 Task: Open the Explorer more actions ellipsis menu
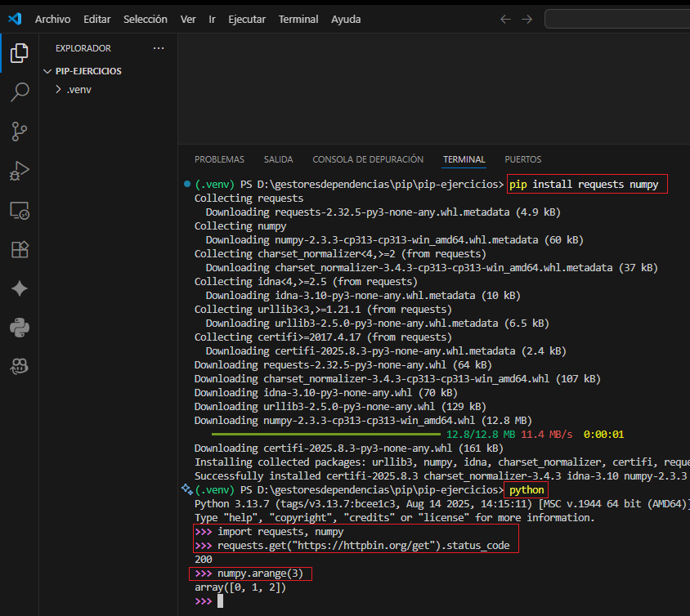(x=159, y=48)
